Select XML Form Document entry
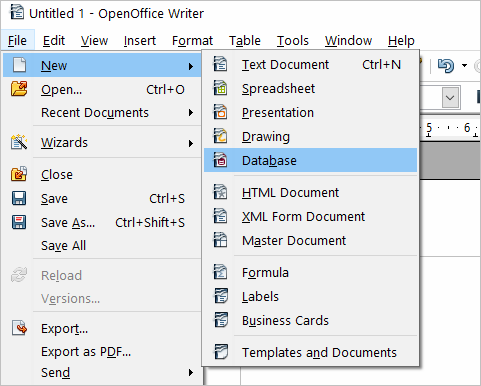481x386 pixels. [310, 216]
